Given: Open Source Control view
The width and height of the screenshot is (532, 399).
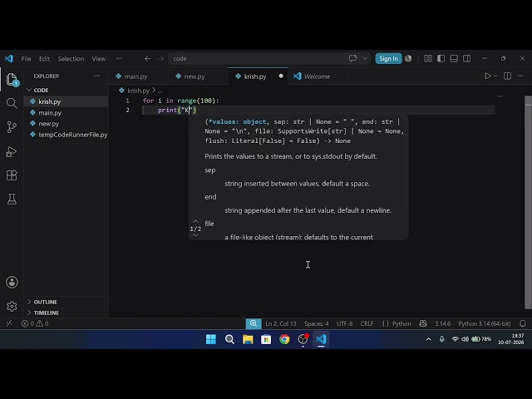Looking at the screenshot, I should pos(12,127).
